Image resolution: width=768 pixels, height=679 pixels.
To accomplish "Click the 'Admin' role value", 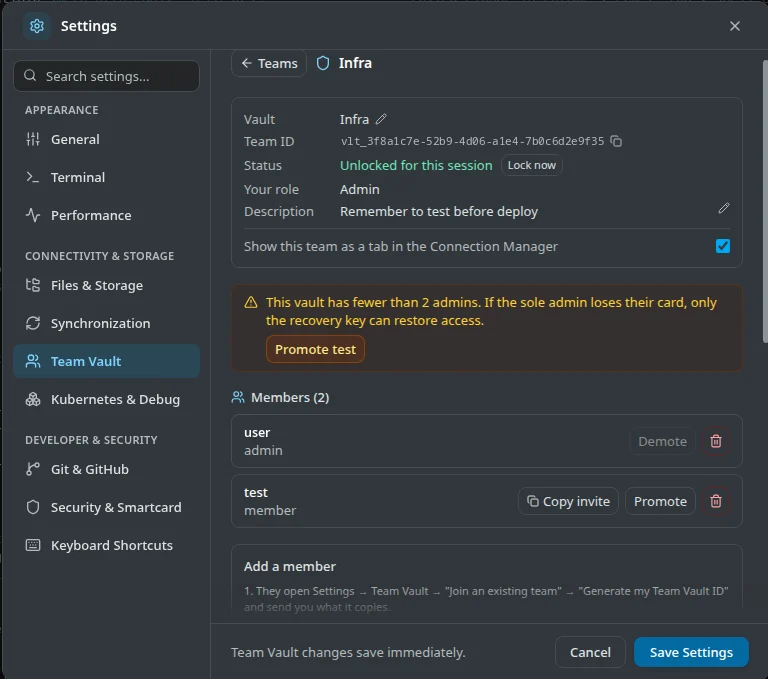I will pos(360,189).
